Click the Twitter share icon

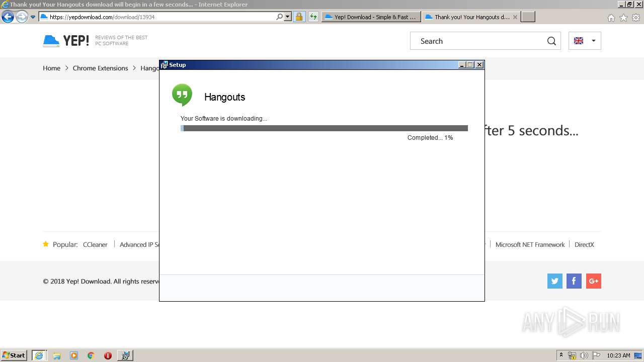554,281
